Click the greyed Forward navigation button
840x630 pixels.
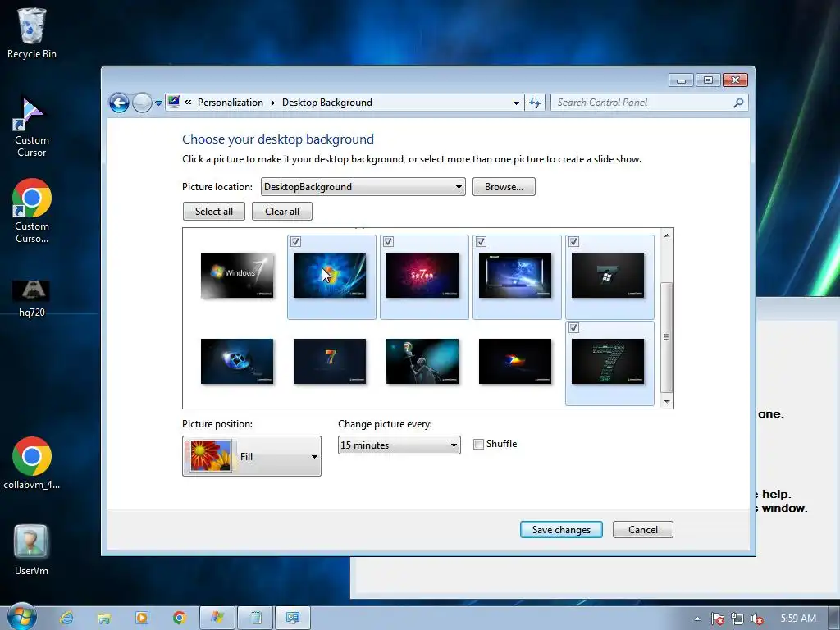[x=142, y=103]
